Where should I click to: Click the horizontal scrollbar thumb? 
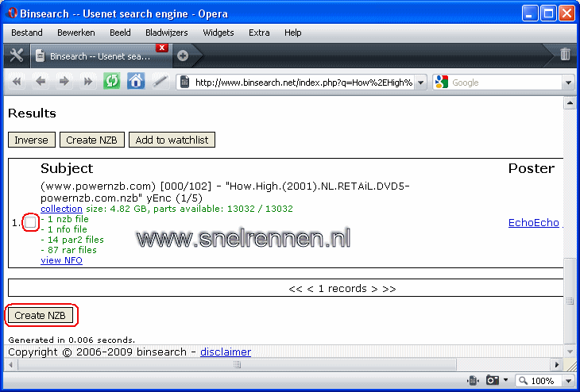tap(237, 365)
